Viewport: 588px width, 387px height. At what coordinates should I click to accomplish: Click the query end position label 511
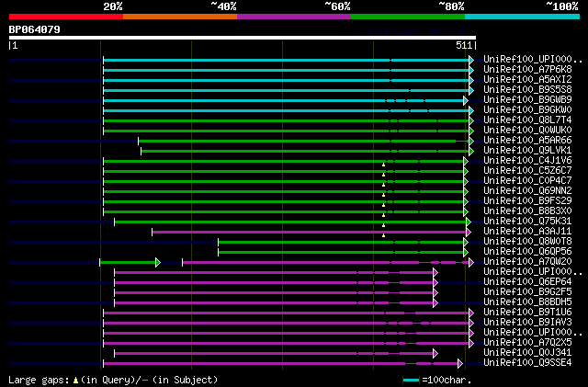point(464,45)
